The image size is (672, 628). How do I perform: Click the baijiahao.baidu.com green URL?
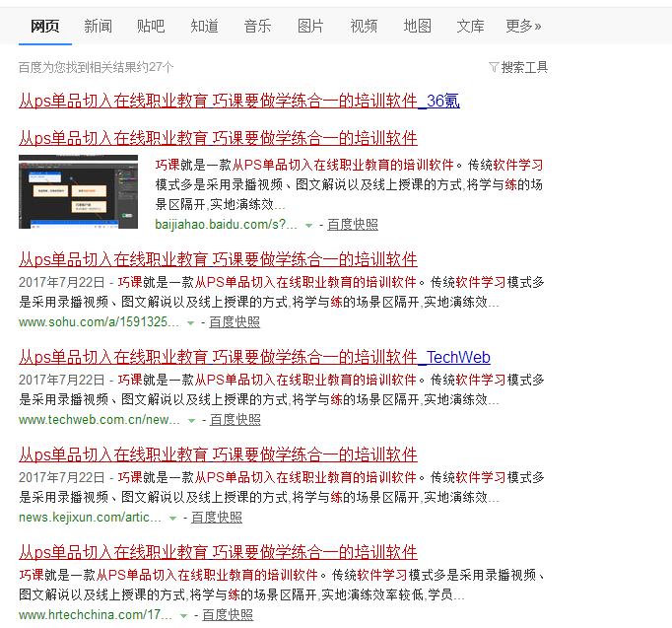pos(226,224)
